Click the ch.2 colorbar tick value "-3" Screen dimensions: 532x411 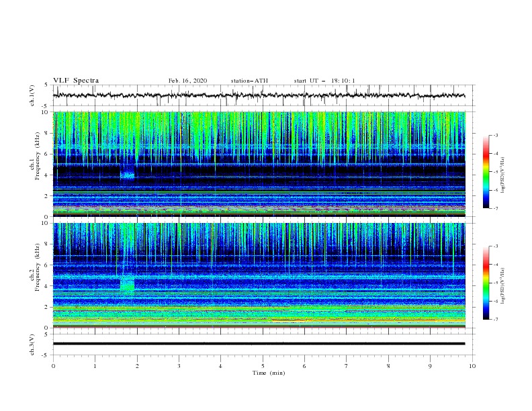[x=495, y=246]
